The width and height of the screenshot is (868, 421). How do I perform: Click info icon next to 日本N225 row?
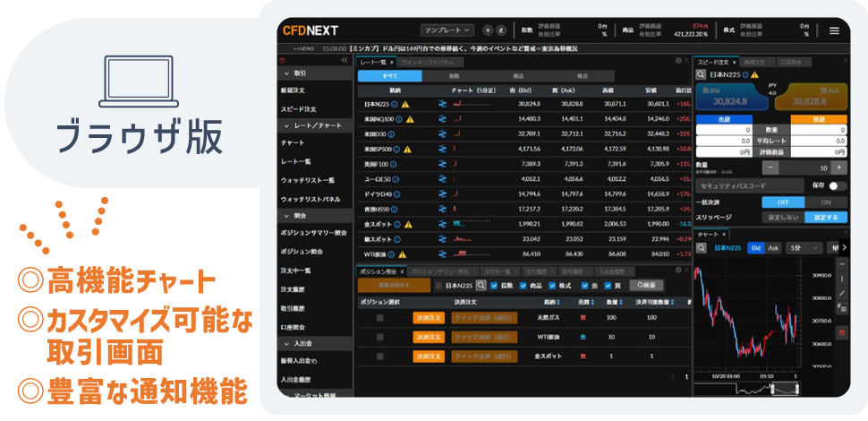pyautogui.click(x=394, y=104)
